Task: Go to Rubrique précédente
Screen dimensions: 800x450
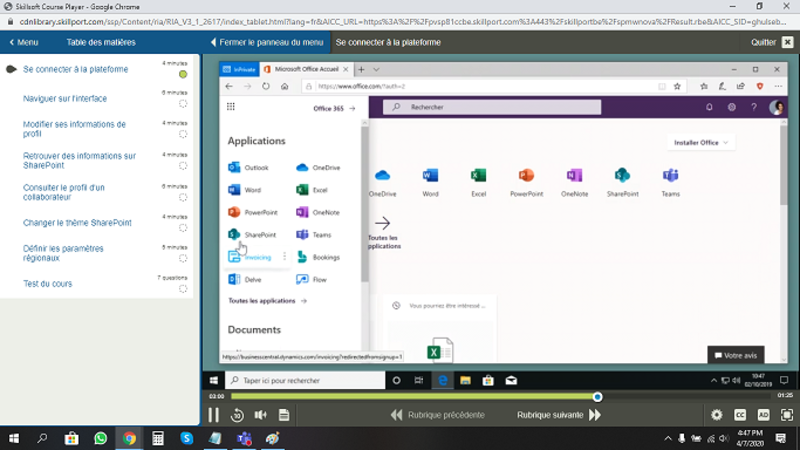Action: coord(438,415)
